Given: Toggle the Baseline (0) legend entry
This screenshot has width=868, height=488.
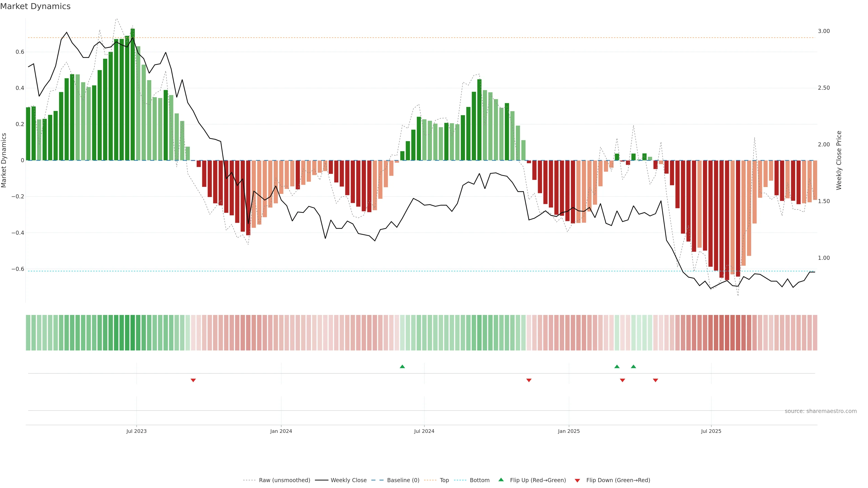Looking at the screenshot, I should (403, 480).
